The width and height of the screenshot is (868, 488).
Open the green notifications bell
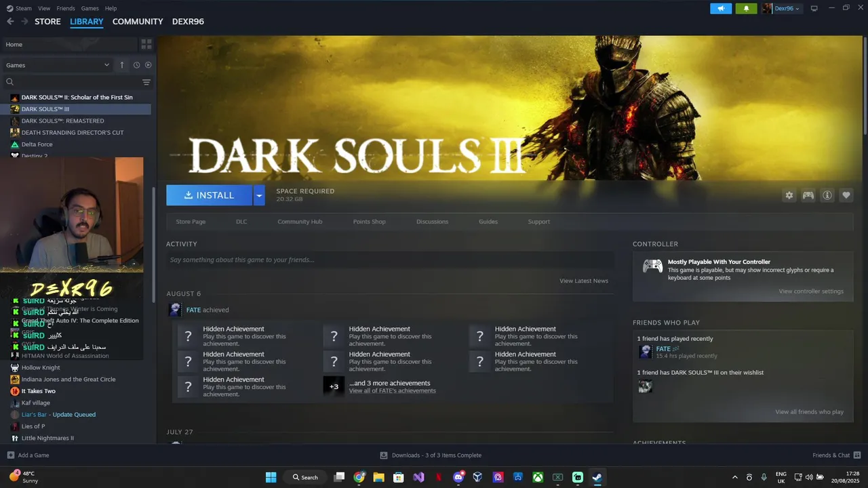pyautogui.click(x=746, y=8)
